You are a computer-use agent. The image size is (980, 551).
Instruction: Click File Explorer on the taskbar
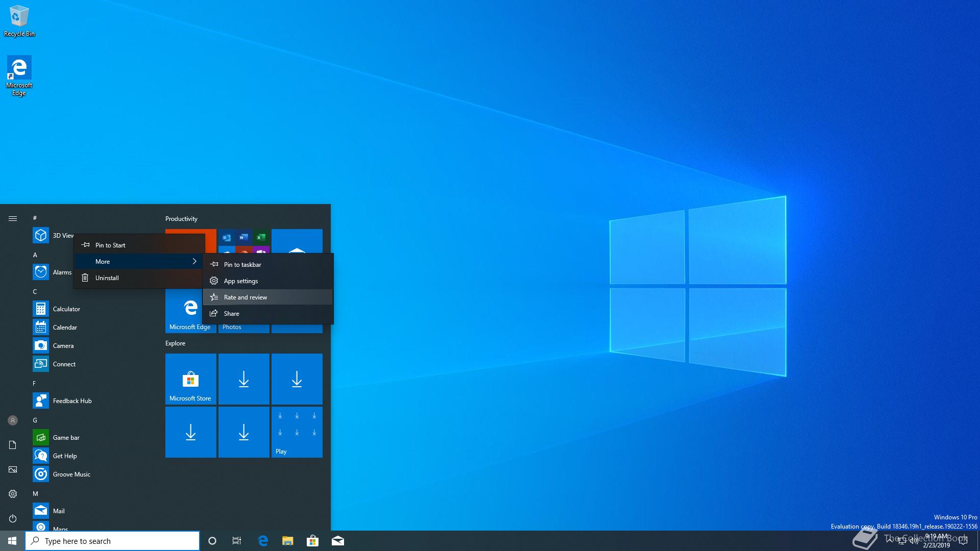click(288, 541)
